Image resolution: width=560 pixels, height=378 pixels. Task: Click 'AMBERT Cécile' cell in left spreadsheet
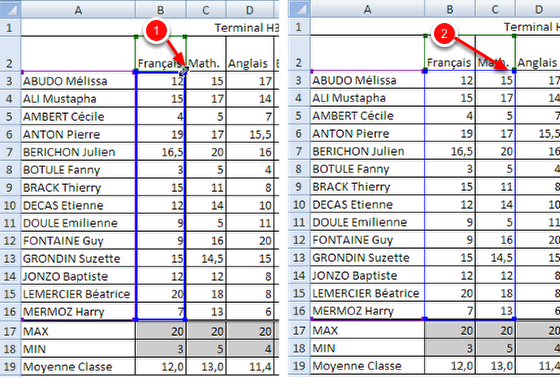(78, 116)
